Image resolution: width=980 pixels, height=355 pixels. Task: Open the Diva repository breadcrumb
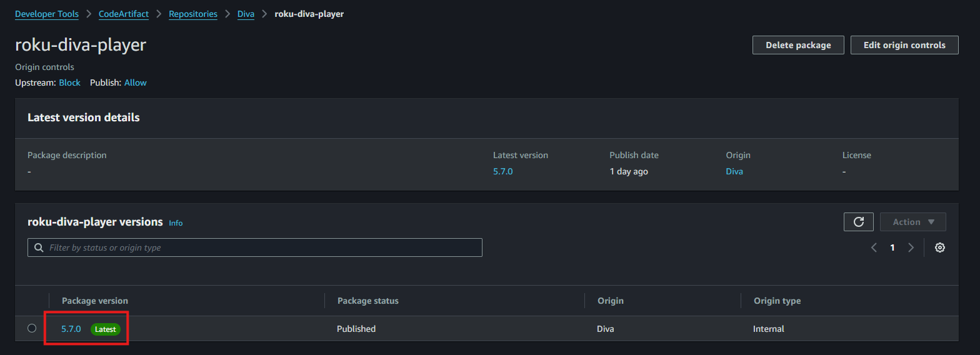(246, 14)
